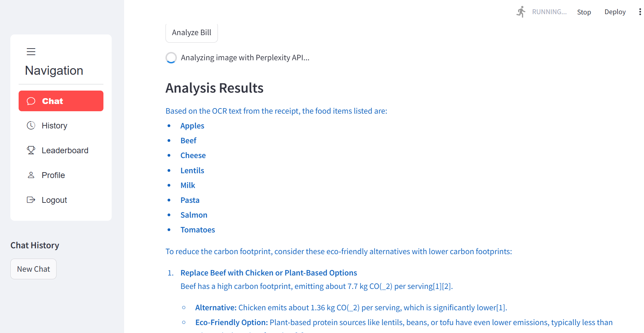Click the running man status icon

tap(521, 12)
